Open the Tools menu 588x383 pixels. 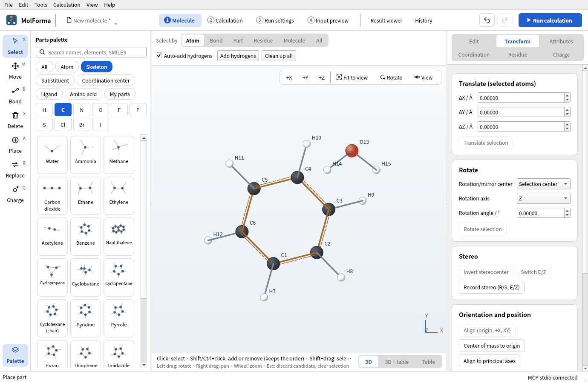coord(41,5)
